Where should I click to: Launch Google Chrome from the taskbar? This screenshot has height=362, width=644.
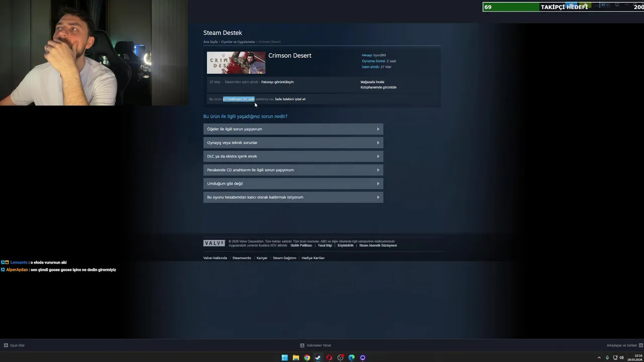click(307, 358)
